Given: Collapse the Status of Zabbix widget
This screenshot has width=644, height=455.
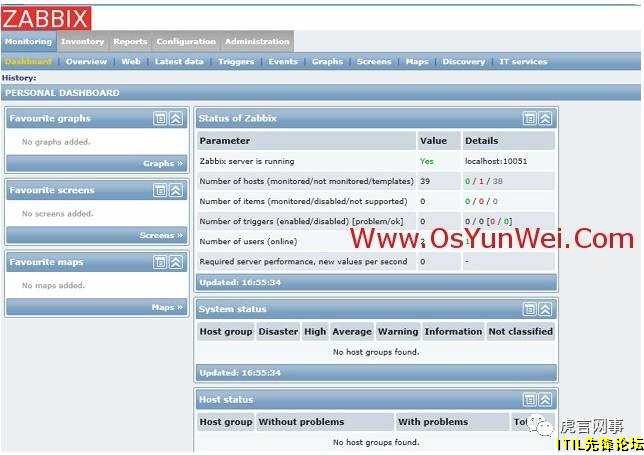Looking at the screenshot, I should [x=545, y=118].
